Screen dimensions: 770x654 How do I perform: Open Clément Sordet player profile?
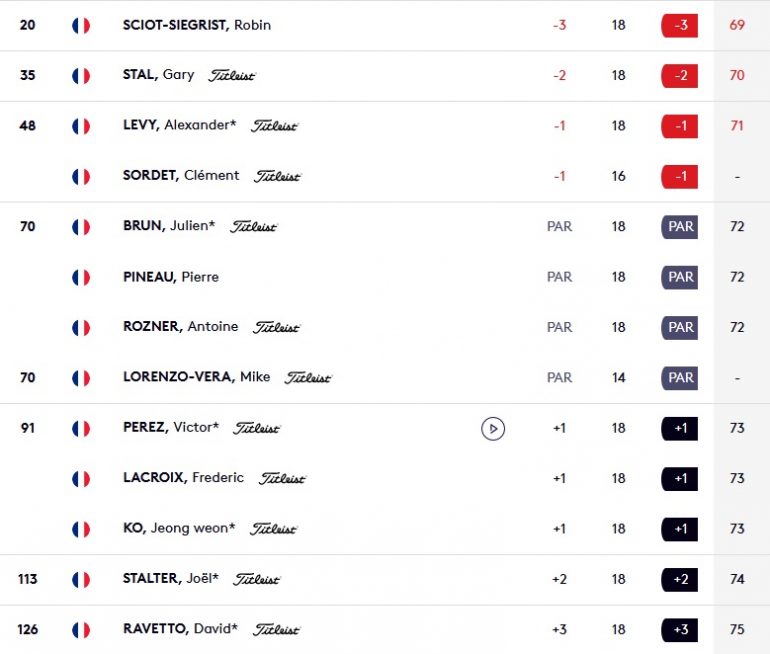[x=181, y=175]
